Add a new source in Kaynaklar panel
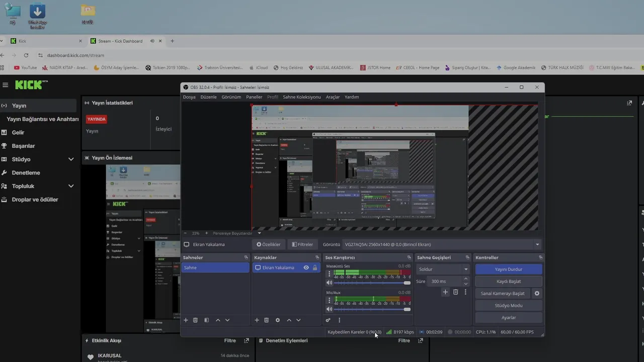 point(257,320)
